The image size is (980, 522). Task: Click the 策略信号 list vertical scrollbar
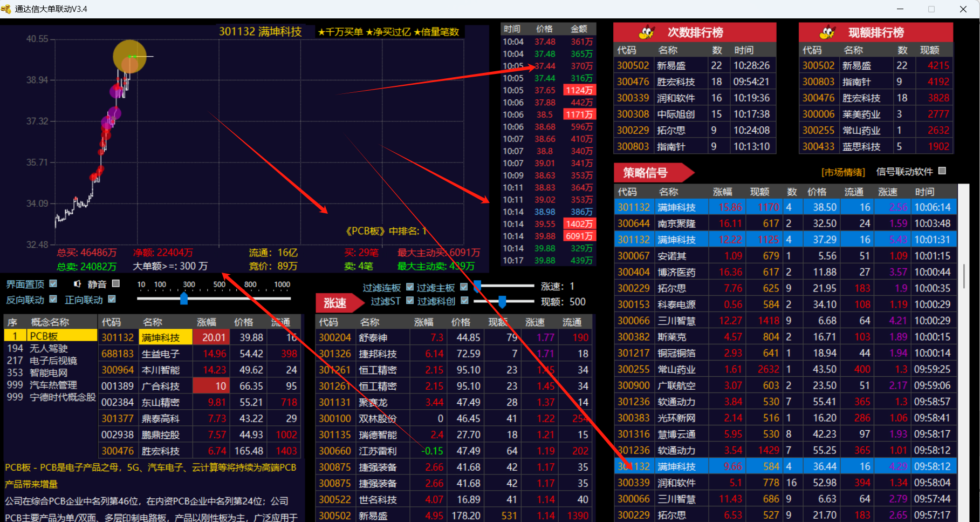963,275
